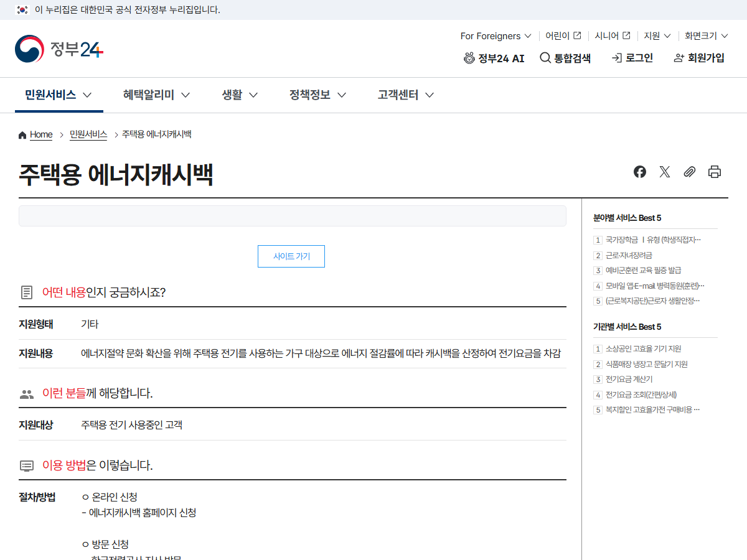Open 정책정보 navigation menu
This screenshot has height=560, width=747.
[317, 95]
